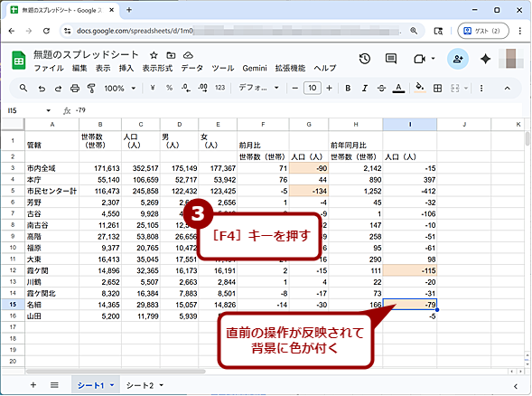532x396 pixels.
Task: Toggle bold formatting
Action: pyautogui.click(x=348, y=89)
